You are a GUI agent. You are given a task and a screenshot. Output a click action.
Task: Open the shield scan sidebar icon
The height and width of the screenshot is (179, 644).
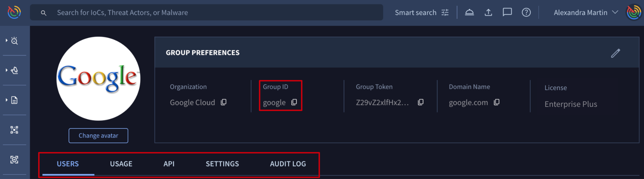tap(14, 160)
